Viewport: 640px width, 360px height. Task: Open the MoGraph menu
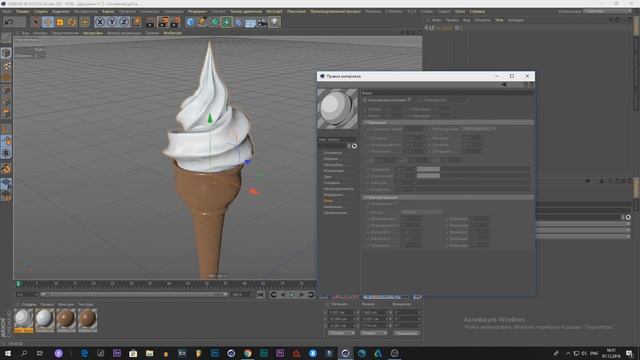(x=274, y=11)
